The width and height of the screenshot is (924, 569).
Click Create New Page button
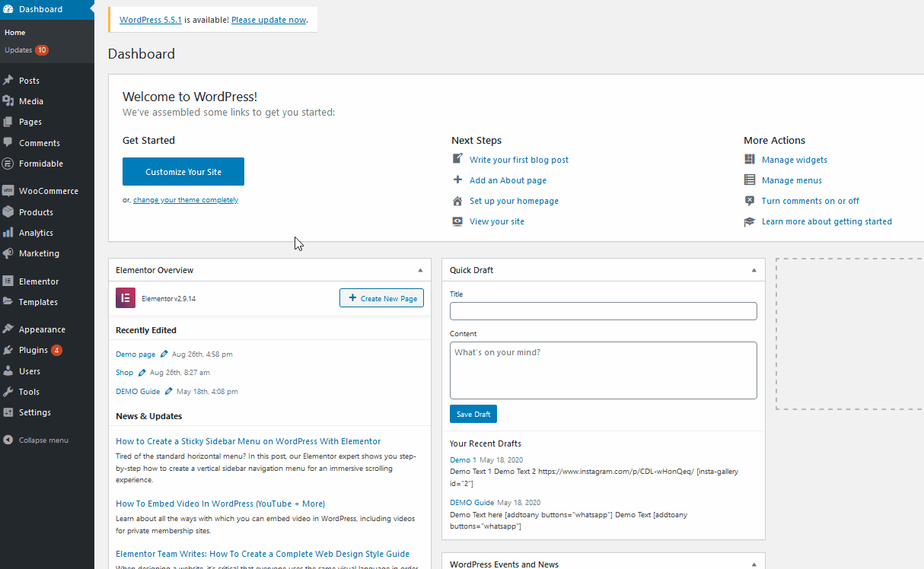pos(381,298)
